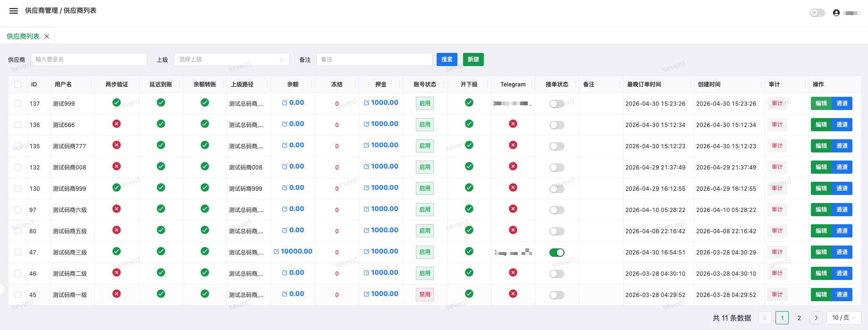Check the row checkbox for ID 47

tap(18, 252)
